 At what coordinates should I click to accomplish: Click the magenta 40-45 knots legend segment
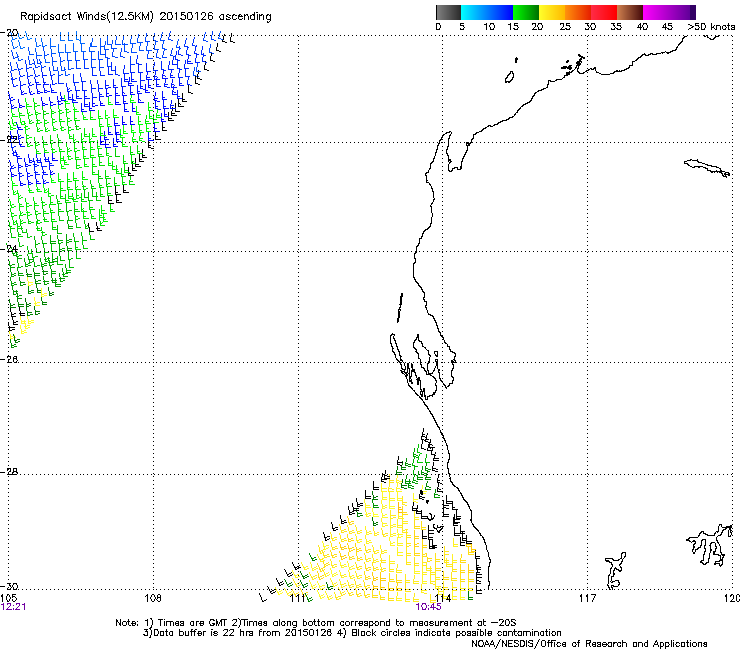[x=656, y=12]
